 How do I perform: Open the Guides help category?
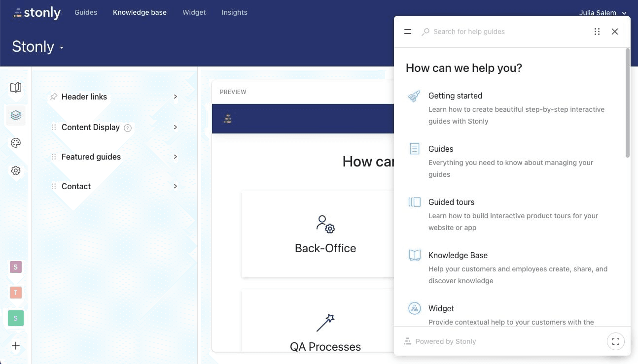coord(509,162)
